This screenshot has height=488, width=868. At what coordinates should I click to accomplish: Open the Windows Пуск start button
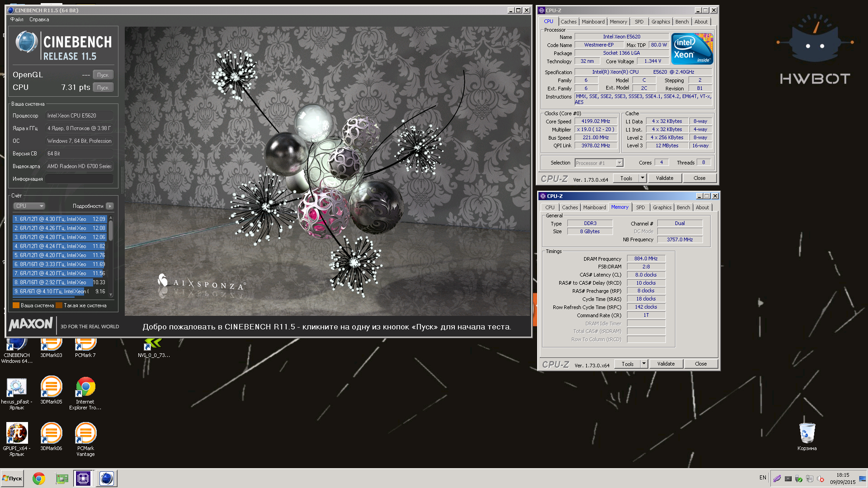click(12, 479)
